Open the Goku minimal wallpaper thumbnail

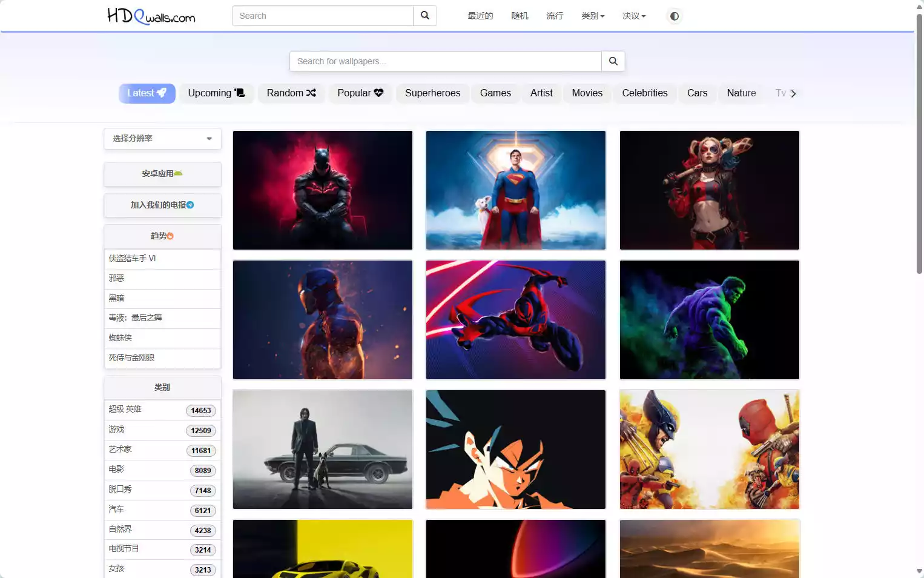point(516,450)
